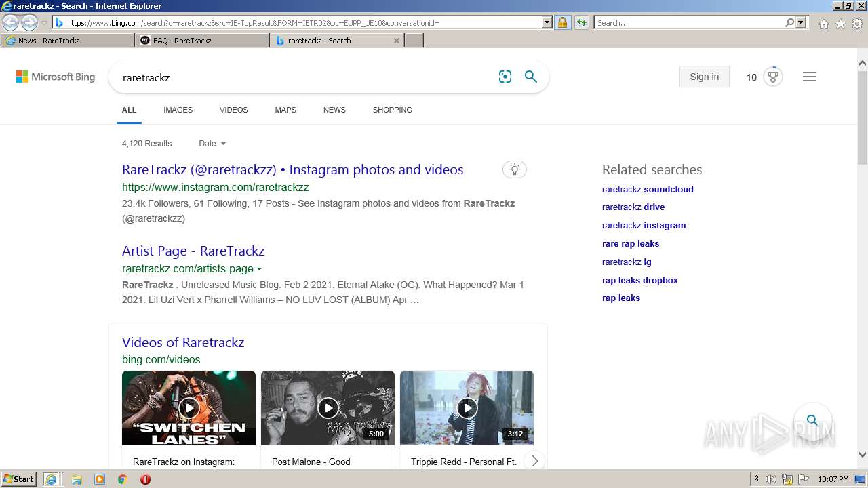This screenshot has height=488, width=868.
Task: Click the refresh page icon
Action: point(582,22)
